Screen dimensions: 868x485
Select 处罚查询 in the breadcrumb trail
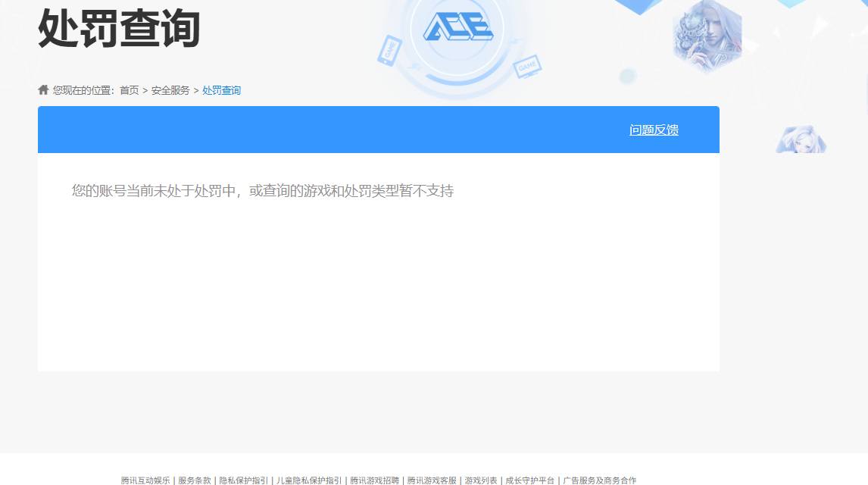[x=220, y=89]
